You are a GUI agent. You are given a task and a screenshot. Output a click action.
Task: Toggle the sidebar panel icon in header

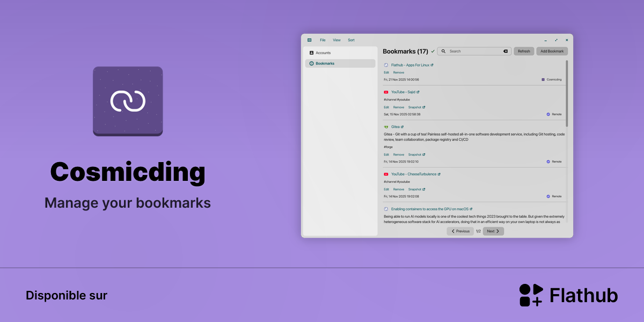point(310,40)
